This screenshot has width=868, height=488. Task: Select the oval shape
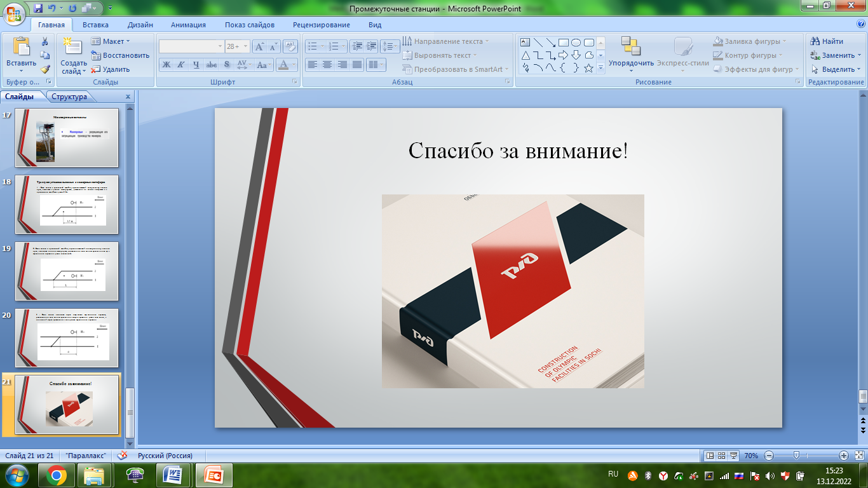point(576,43)
